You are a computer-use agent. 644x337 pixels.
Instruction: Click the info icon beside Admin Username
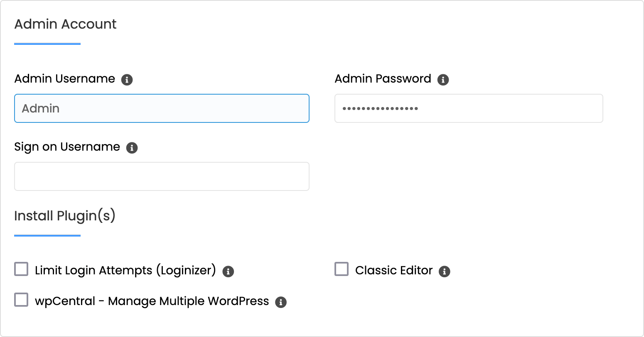127,79
